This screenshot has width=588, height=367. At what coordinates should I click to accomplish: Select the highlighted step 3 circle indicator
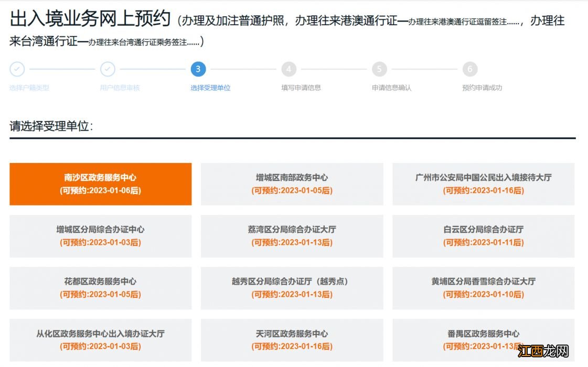(198, 69)
